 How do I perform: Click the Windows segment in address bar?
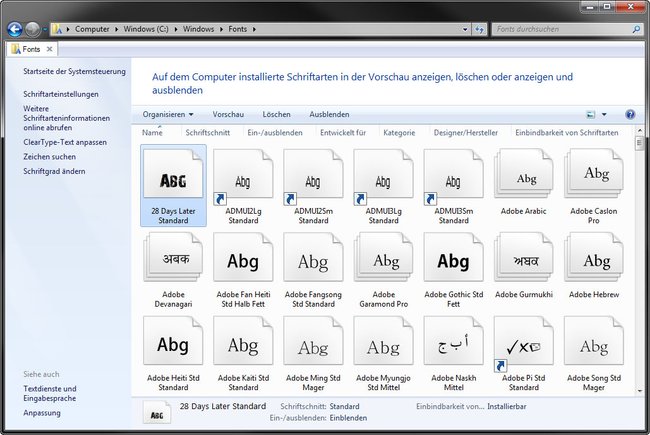pyautogui.click(x=199, y=29)
